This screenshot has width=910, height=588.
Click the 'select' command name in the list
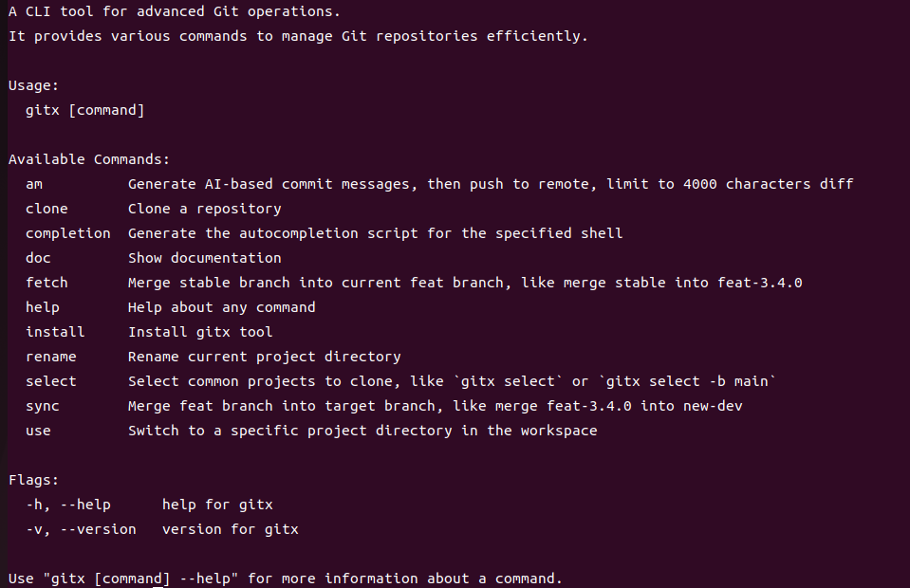51,381
